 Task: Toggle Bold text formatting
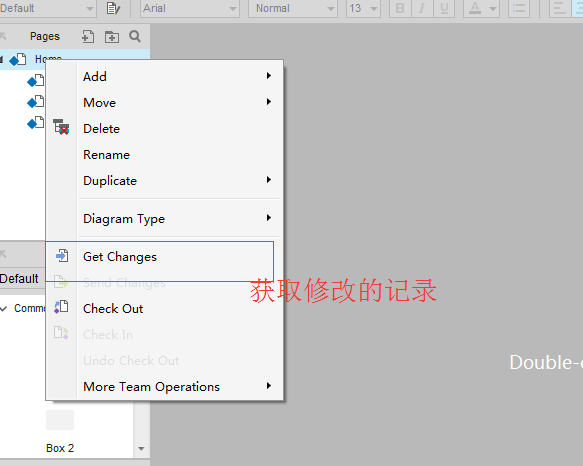[400, 8]
